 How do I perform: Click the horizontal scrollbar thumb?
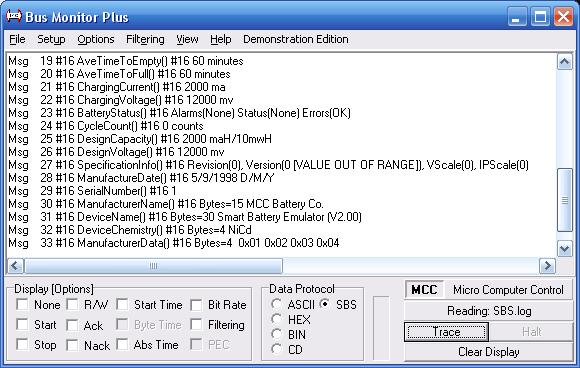[x=154, y=266]
